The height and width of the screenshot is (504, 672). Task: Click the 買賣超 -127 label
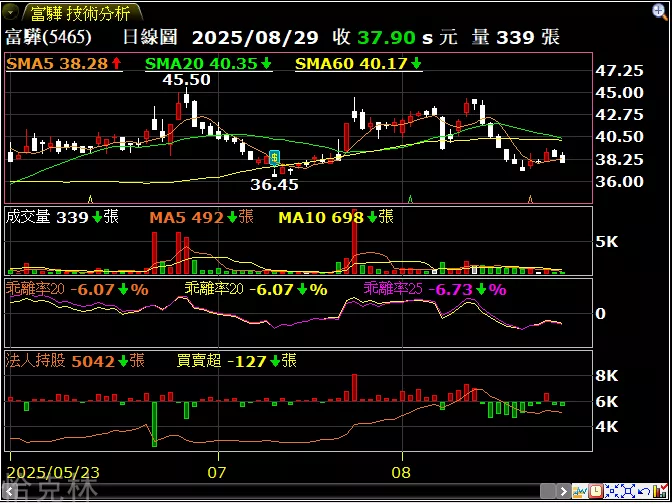tap(237, 361)
